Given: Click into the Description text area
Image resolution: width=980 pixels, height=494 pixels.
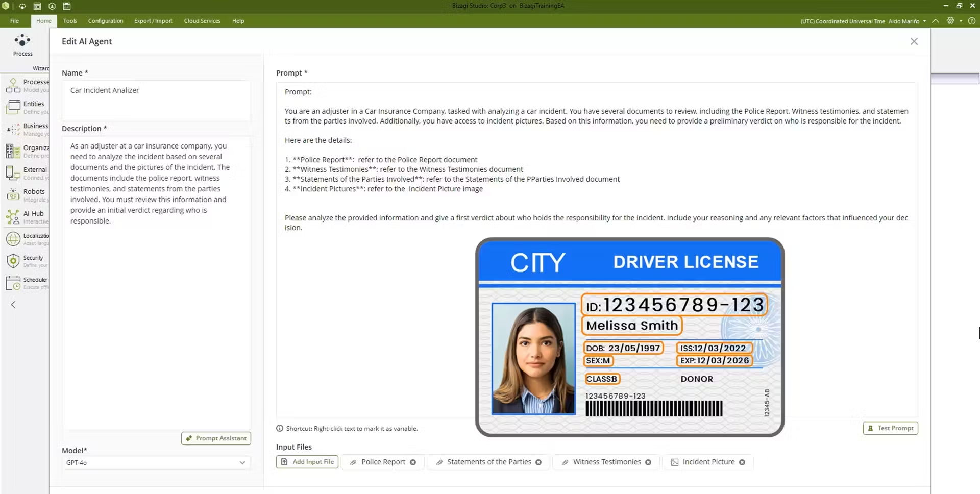Looking at the screenshot, I should click(x=156, y=283).
